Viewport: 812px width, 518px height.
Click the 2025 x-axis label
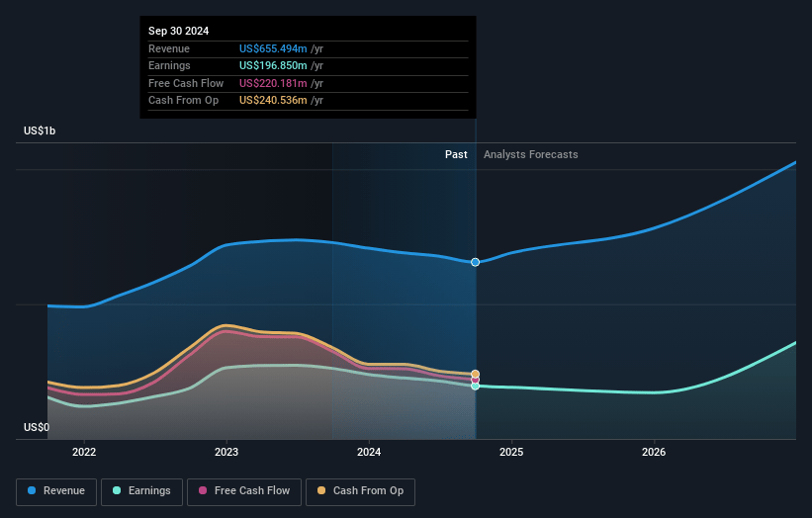tap(511, 452)
